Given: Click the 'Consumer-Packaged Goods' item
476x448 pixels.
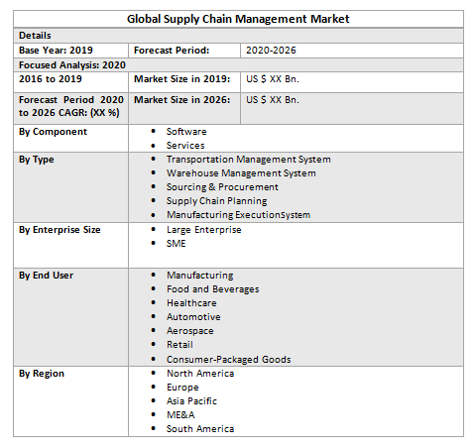Looking at the screenshot, I should pos(228,359).
